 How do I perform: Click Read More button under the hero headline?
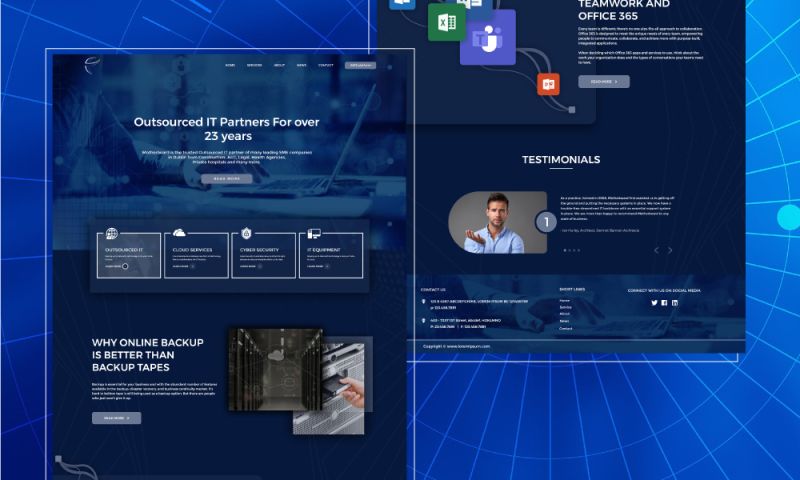(226, 179)
